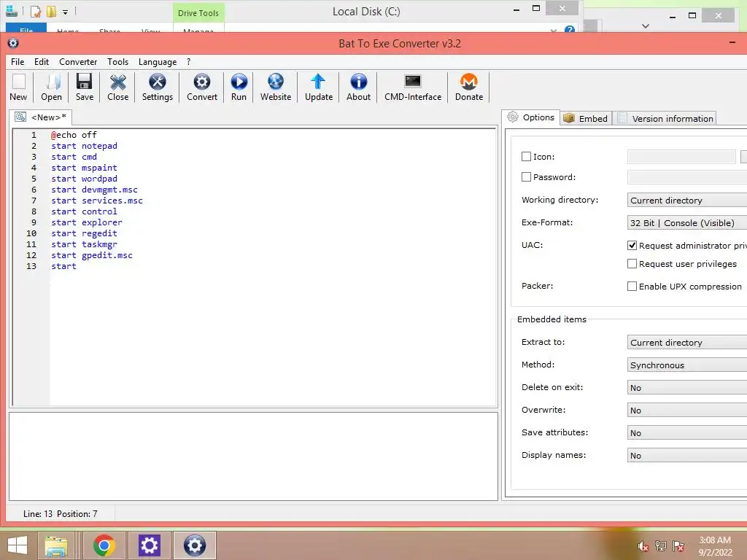Click line 10 'start regedit' in editor
Viewport: 747px width, 560px height.
click(x=85, y=233)
